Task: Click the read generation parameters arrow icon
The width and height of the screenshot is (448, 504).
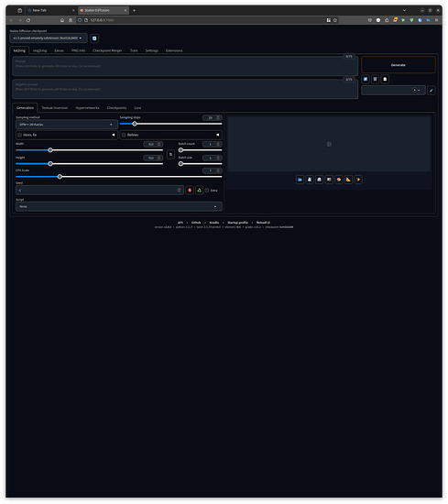Action: coord(366,79)
